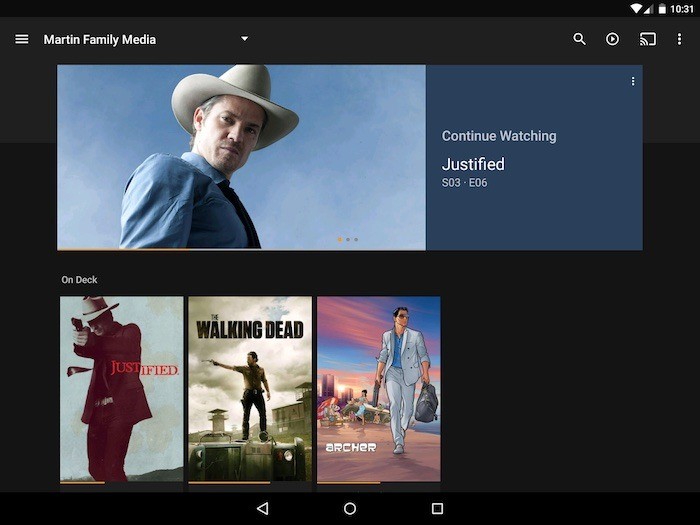This screenshot has height=525, width=700.
Task: Tap the play queue circle icon
Action: coord(612,39)
